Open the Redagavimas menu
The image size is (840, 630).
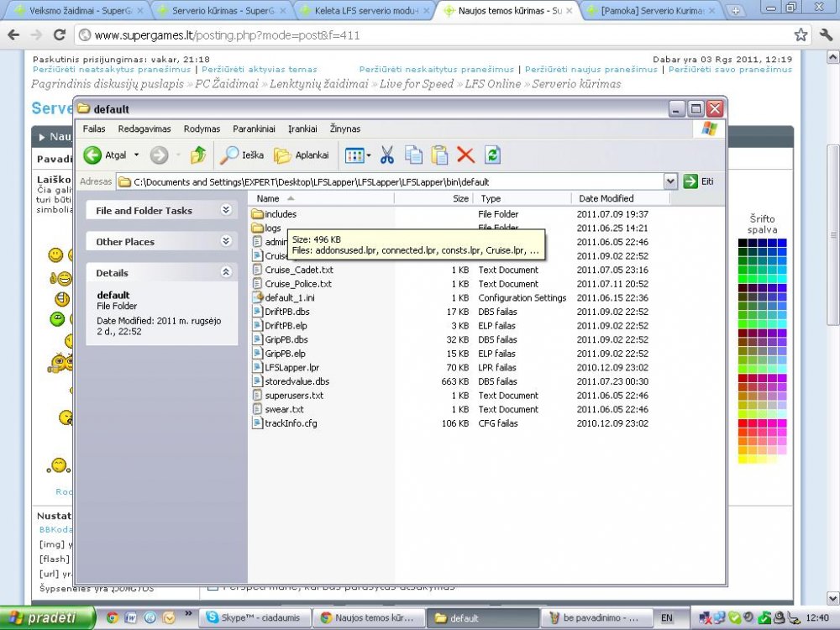point(144,129)
